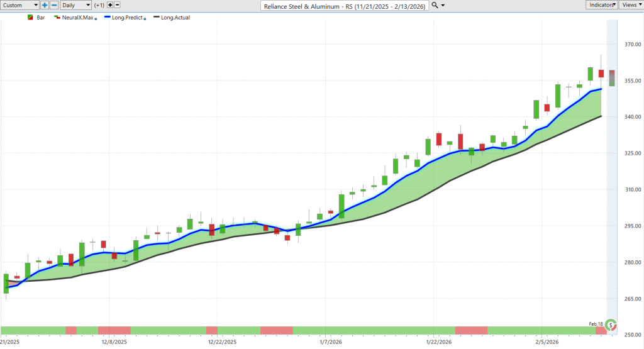Screen dimensions: 644x349
Task: Click the Reliance Steel & Aluminum symbol field
Action: point(345,6)
